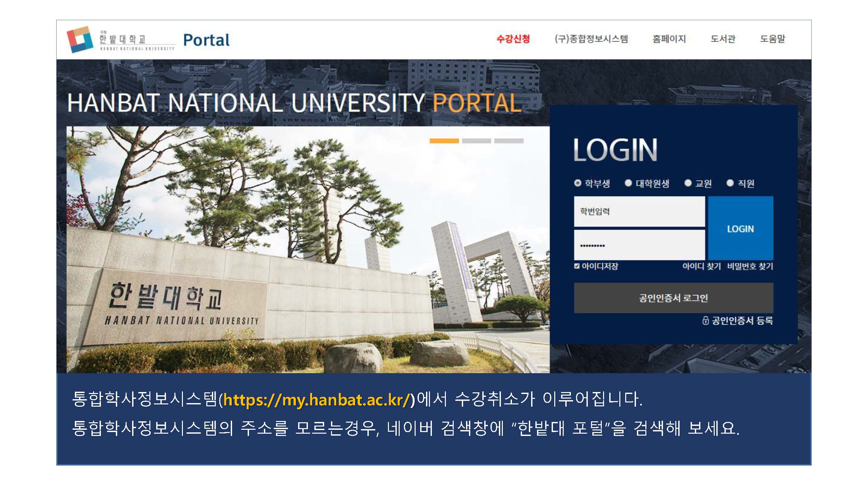This screenshot has height=488, width=868.
Task: Click the https://my.hanbat.ac.kr/ URL text
Action: [x=316, y=400]
